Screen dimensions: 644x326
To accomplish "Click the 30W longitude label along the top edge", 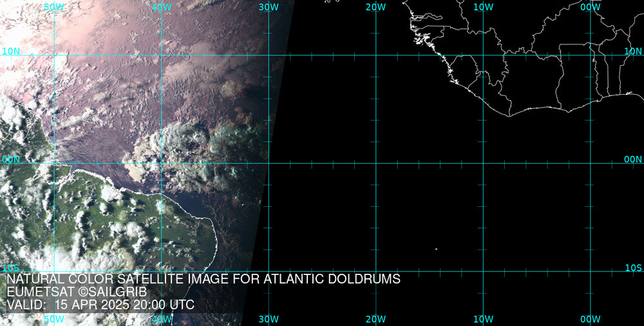I will [x=269, y=7].
